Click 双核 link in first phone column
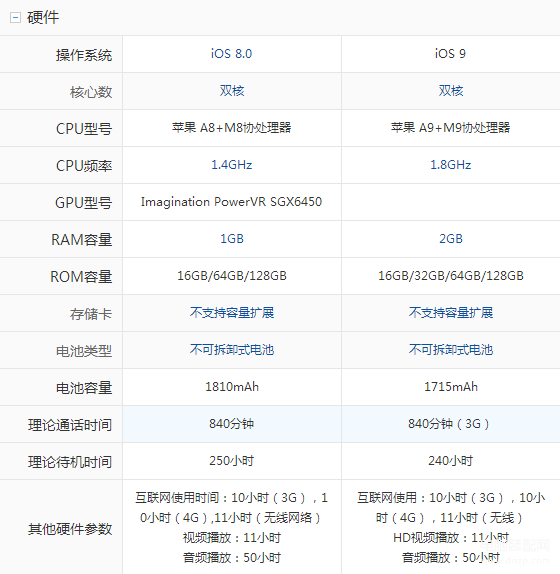 [232, 91]
